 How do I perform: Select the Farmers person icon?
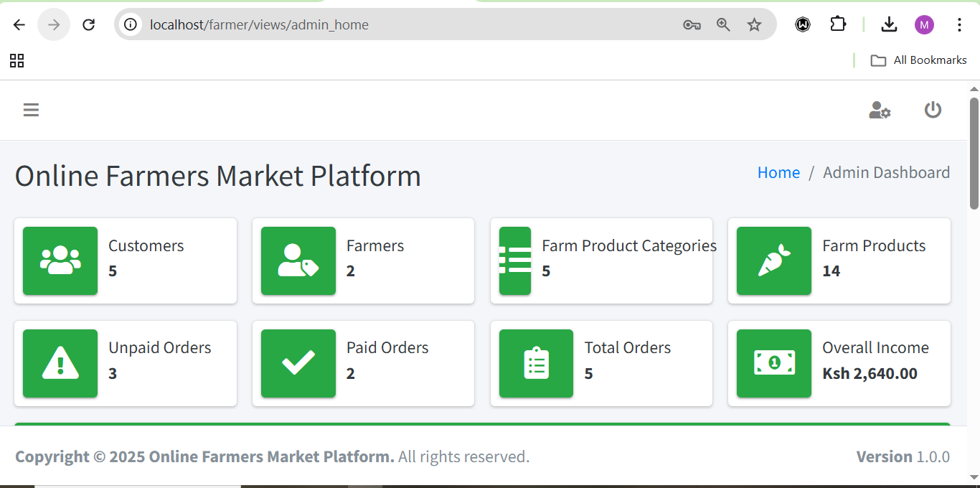click(298, 261)
